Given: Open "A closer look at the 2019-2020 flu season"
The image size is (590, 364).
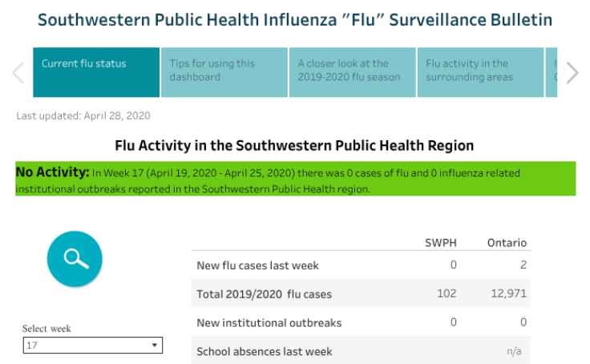Looking at the screenshot, I should (x=352, y=72).
